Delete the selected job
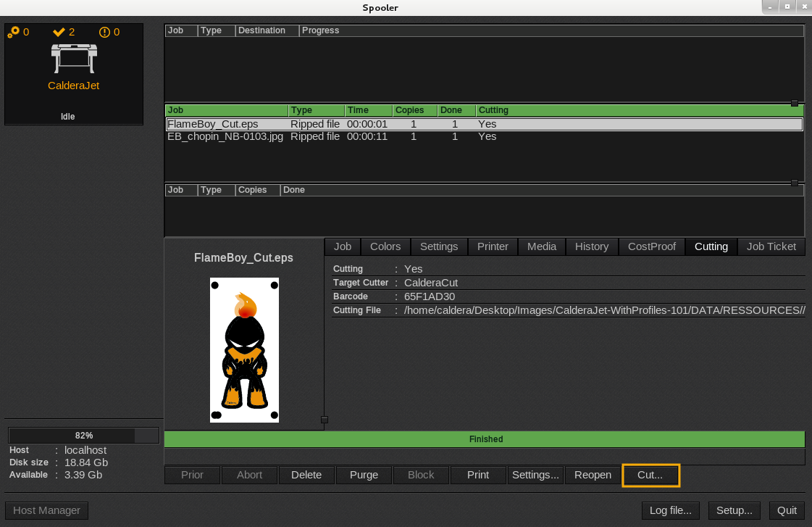The image size is (812, 527). coord(306,475)
